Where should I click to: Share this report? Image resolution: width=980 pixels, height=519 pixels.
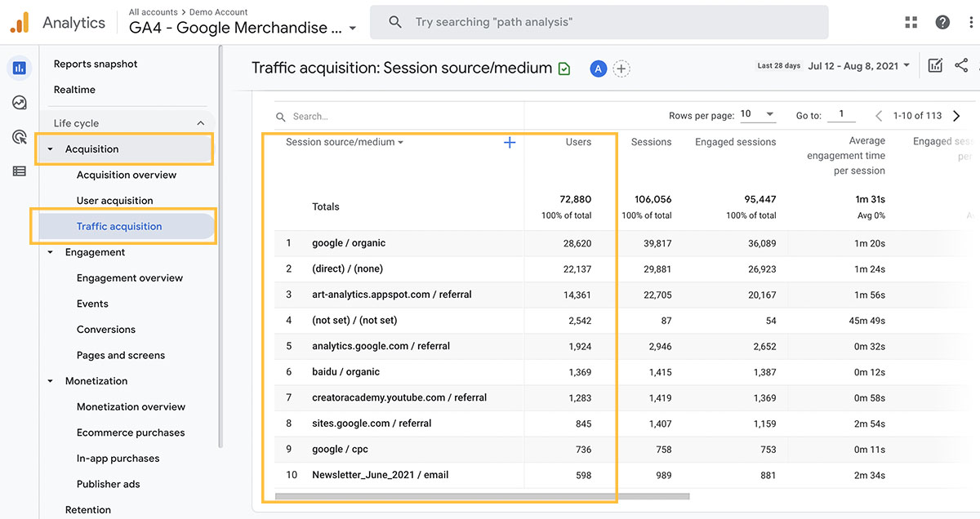click(961, 65)
